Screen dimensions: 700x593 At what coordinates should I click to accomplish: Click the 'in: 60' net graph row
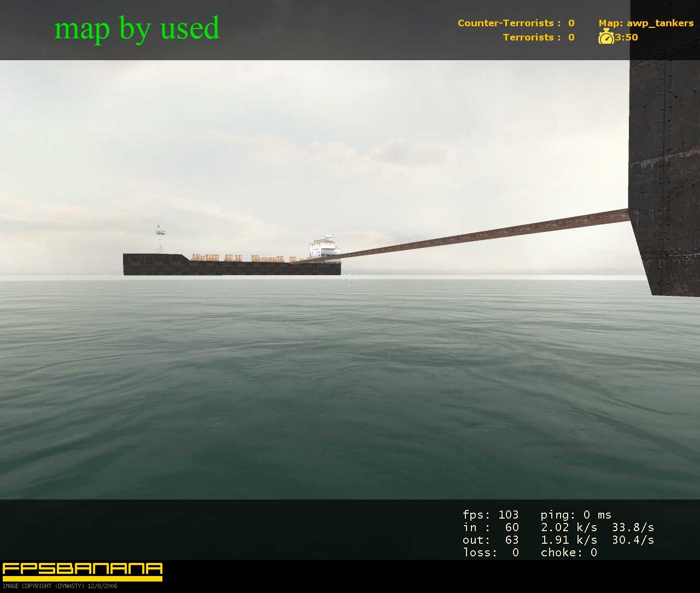coord(491,527)
